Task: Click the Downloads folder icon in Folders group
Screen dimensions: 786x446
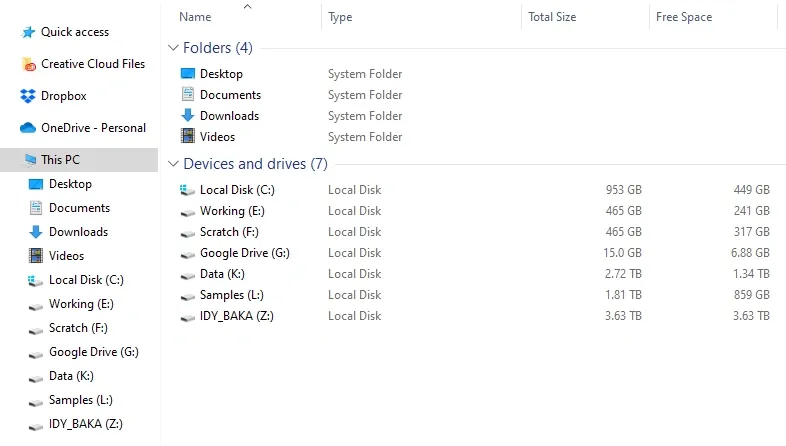Action: [x=187, y=115]
